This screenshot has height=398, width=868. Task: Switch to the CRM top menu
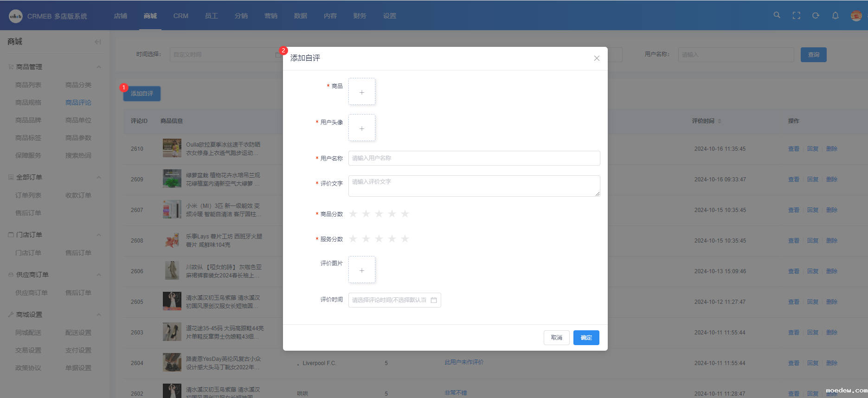(x=180, y=16)
